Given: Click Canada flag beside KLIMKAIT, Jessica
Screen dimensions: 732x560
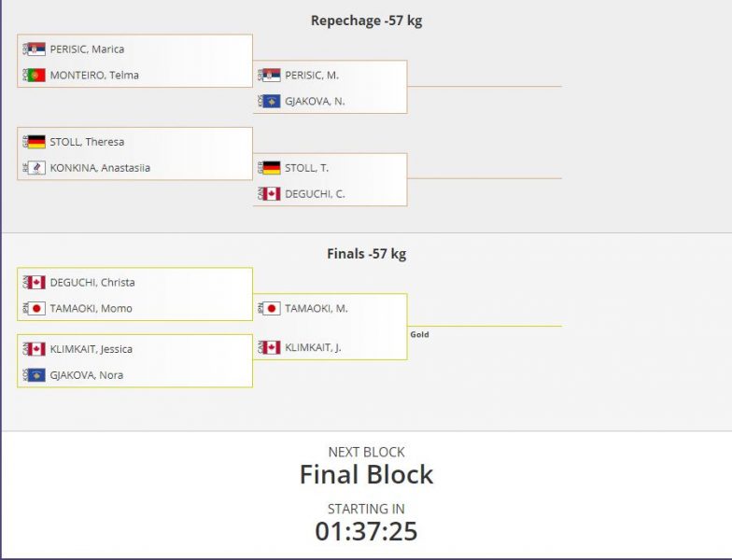Looking at the screenshot, I should [x=36, y=349].
